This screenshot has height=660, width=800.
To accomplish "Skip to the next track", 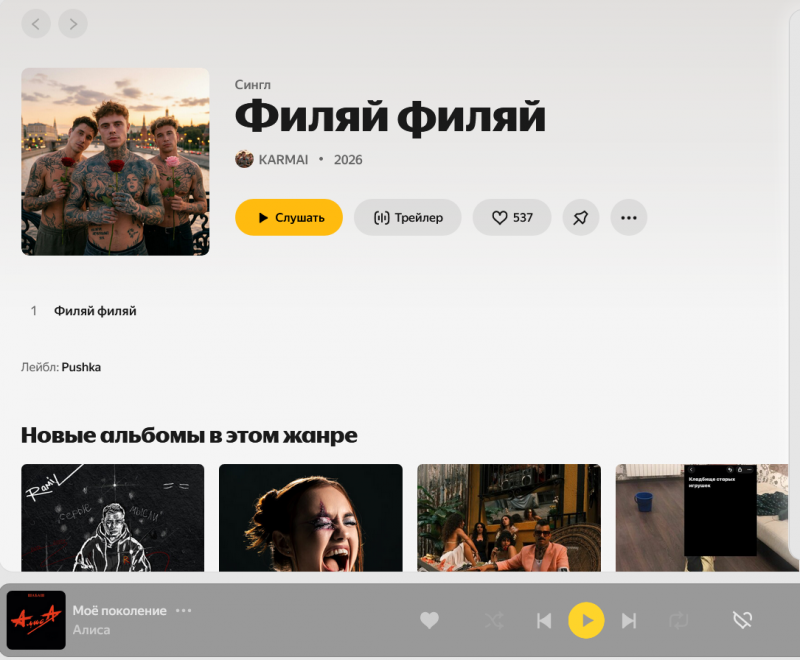I will (629, 621).
